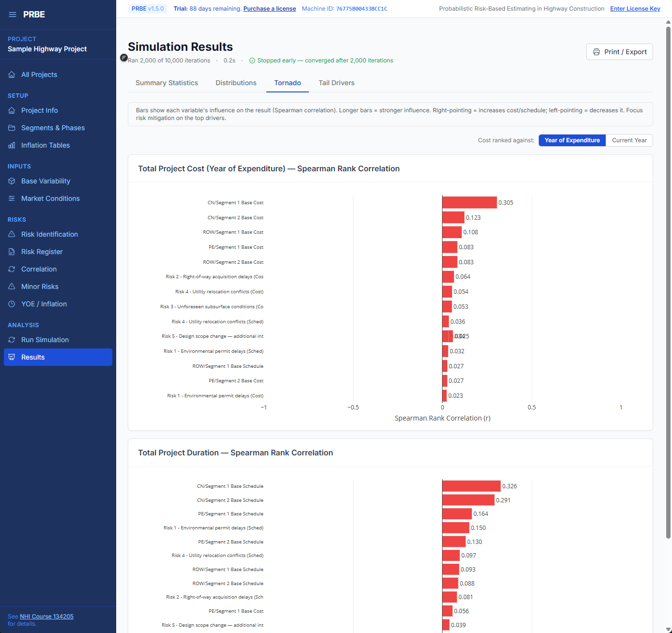Click the Print / Export button
Screen dimensions: 672x633
pos(619,52)
